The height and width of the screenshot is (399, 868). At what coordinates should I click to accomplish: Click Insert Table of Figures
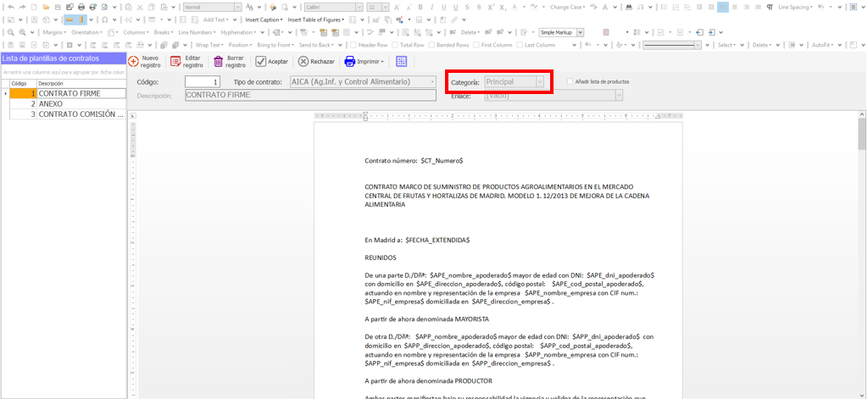coord(316,19)
